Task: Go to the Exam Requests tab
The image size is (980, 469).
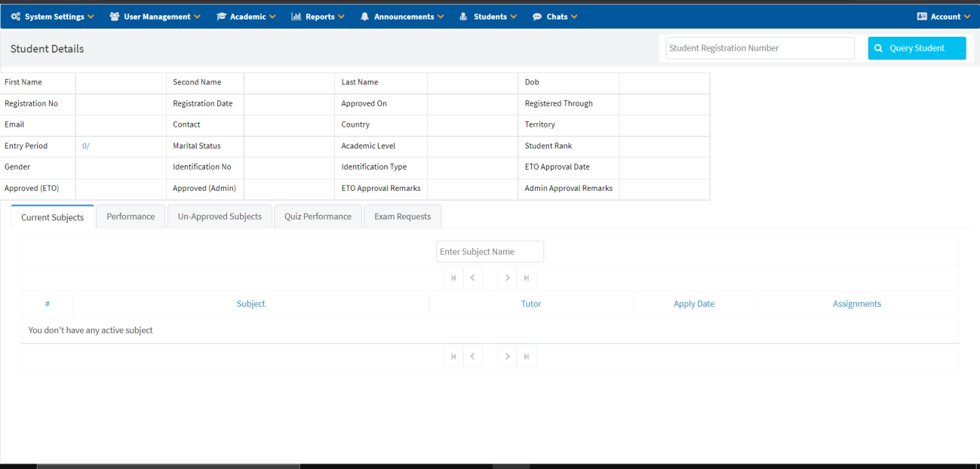Action: click(x=402, y=216)
